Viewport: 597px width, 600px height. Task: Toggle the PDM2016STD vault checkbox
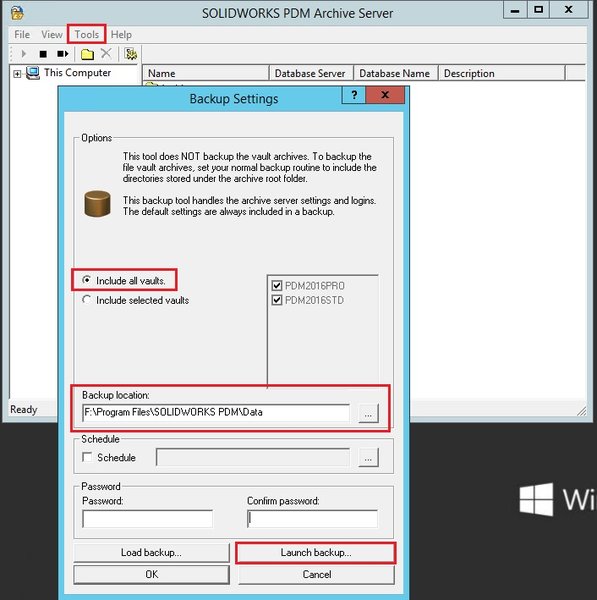pos(277,300)
